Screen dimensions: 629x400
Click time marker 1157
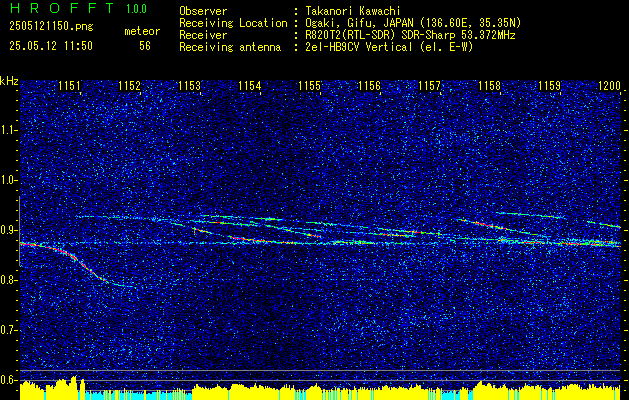430,85
